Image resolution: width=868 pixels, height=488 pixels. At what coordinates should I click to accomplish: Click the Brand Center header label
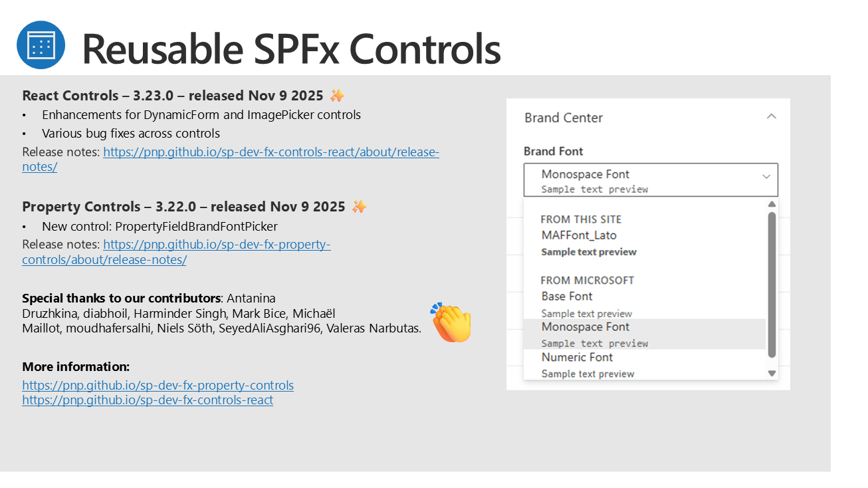(x=564, y=118)
